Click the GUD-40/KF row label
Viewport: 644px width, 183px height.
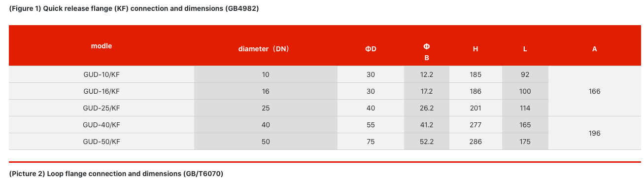102,125
